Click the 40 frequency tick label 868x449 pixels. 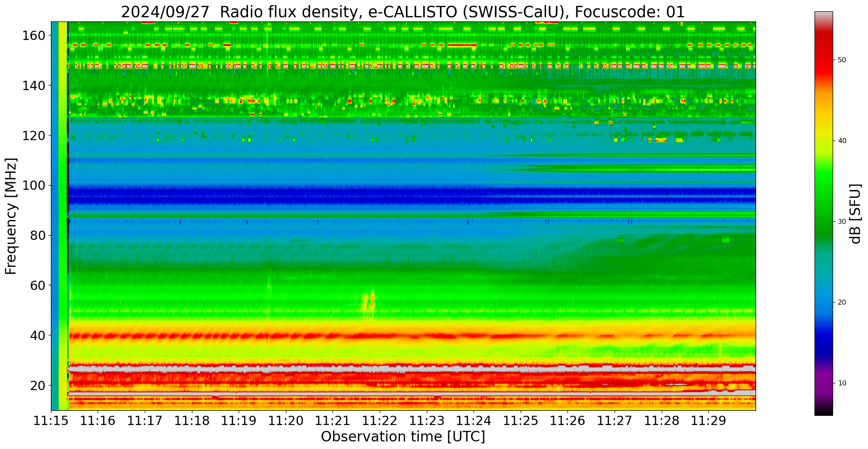point(38,335)
